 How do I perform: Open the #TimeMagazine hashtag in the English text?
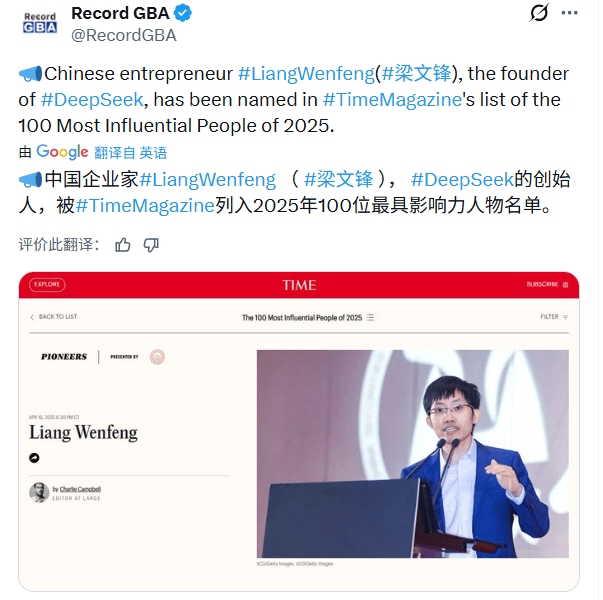(x=391, y=100)
